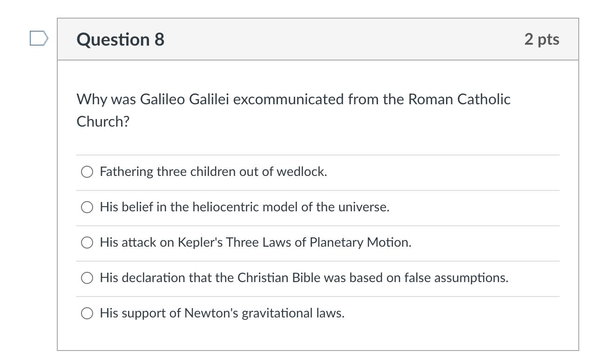Click the "2 pts" points label
This screenshot has height=364, width=609.
pos(541,40)
